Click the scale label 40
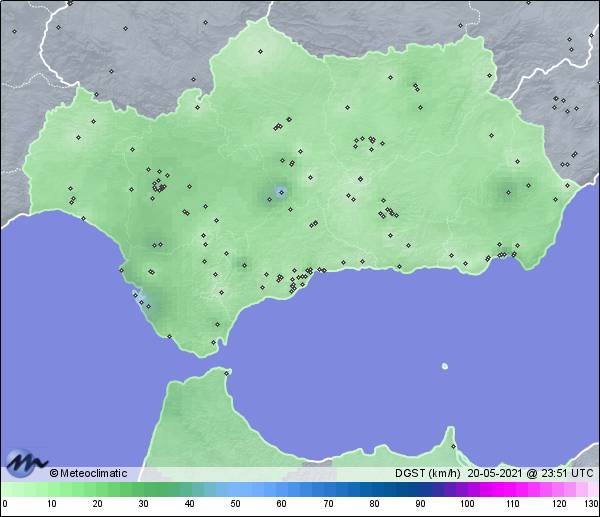Image resolution: width=600 pixels, height=517 pixels. click(189, 504)
